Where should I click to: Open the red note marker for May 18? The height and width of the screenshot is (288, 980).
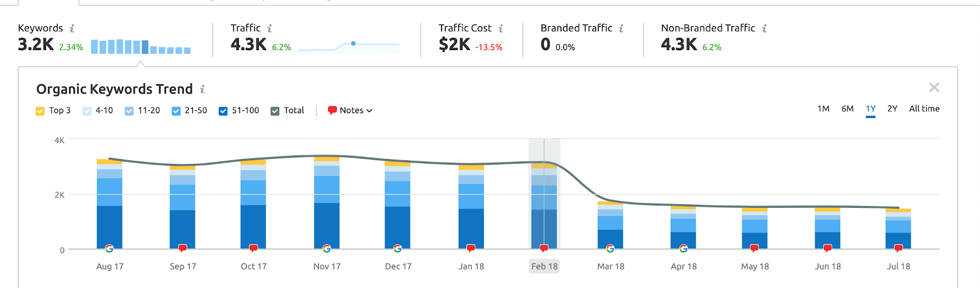(x=755, y=248)
